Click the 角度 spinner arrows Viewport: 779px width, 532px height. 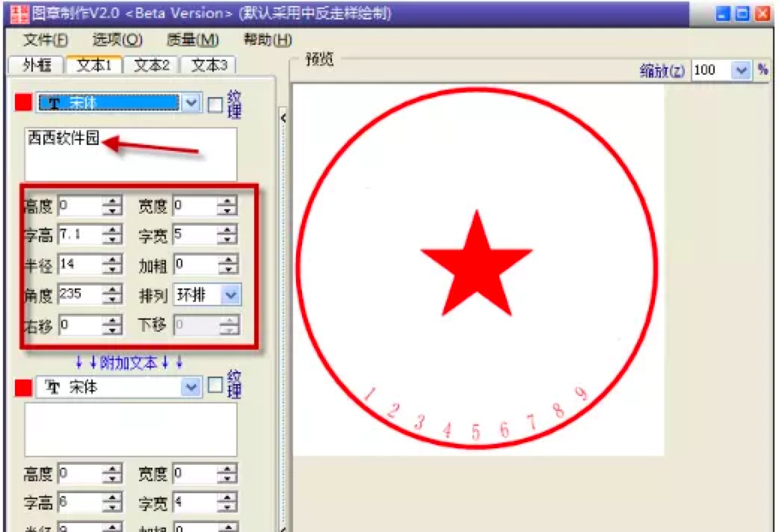point(112,294)
